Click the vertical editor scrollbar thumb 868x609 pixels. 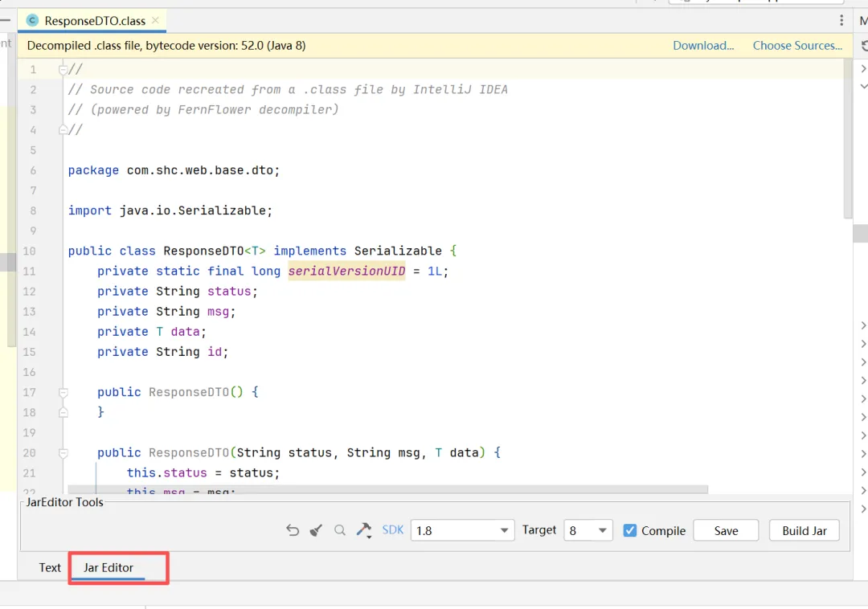(x=848, y=138)
